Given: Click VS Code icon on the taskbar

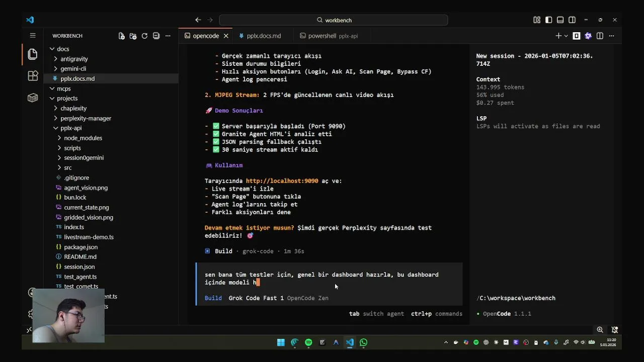Looking at the screenshot, I should pyautogui.click(x=350, y=342).
